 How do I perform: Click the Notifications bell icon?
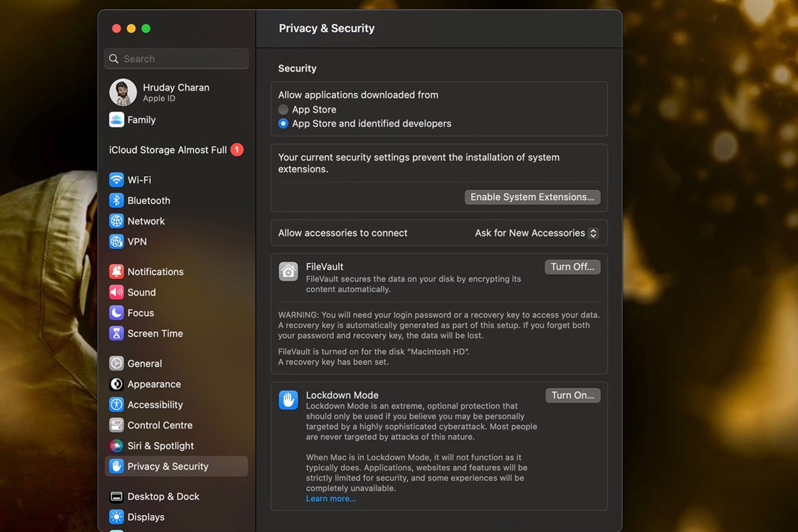tap(116, 271)
